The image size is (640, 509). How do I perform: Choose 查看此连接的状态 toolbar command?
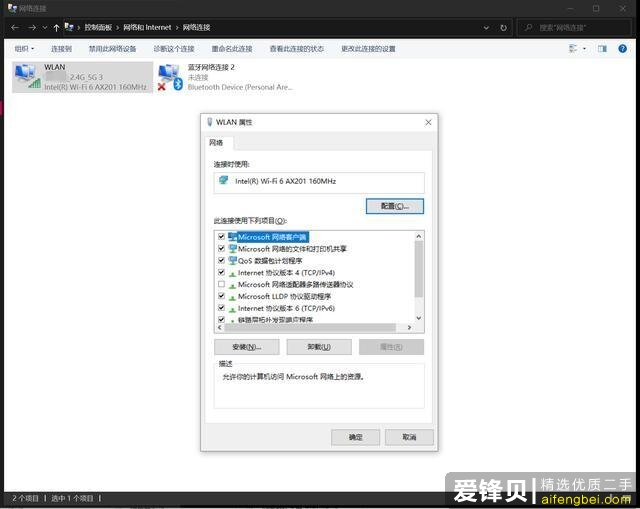click(x=297, y=49)
